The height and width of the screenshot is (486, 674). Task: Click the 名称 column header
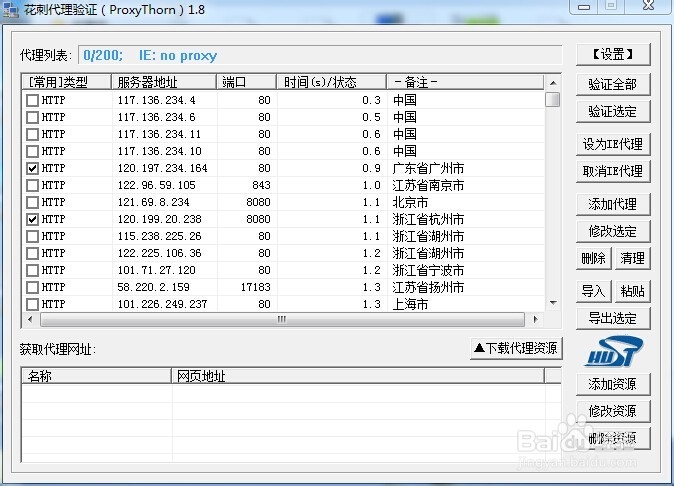tap(96, 376)
